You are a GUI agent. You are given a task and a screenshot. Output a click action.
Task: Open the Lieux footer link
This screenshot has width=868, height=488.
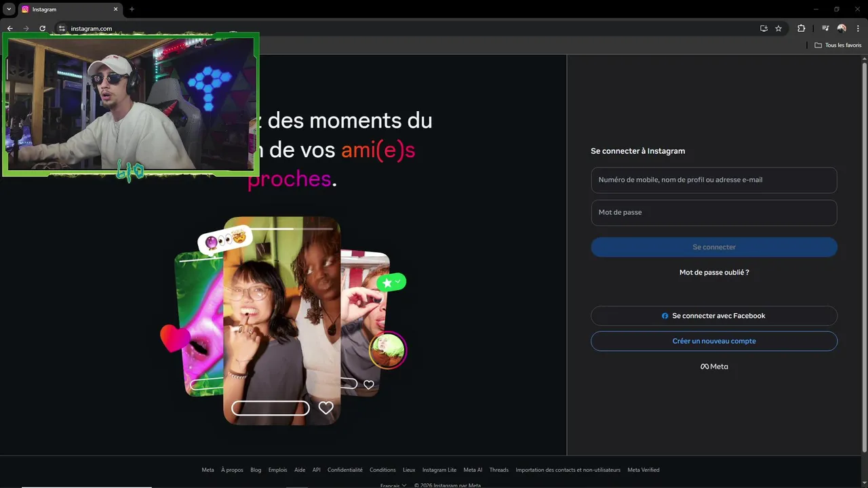tap(409, 470)
